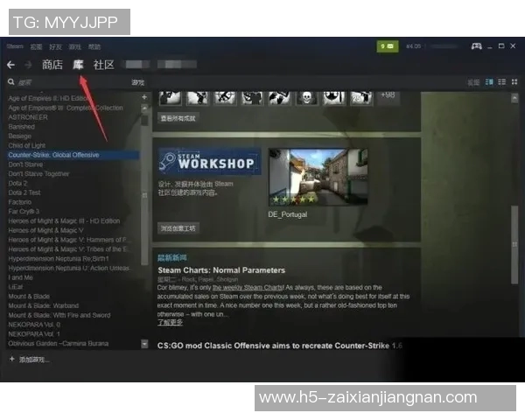Click the forward navigation arrow

pyautogui.click(x=28, y=65)
